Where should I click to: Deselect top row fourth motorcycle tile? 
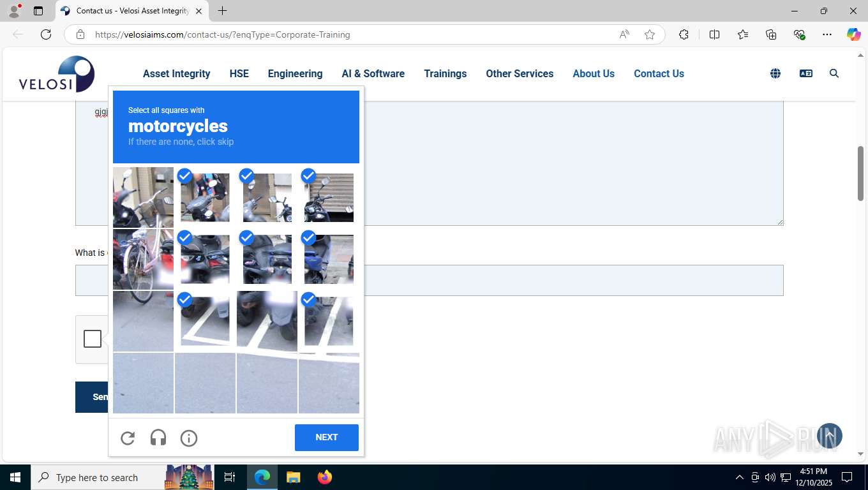329,198
